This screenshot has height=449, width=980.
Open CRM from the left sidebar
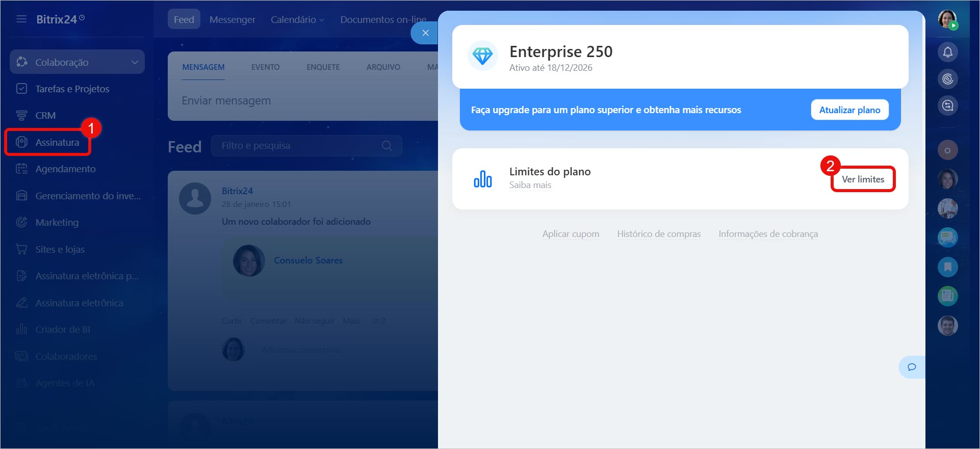[45, 116]
